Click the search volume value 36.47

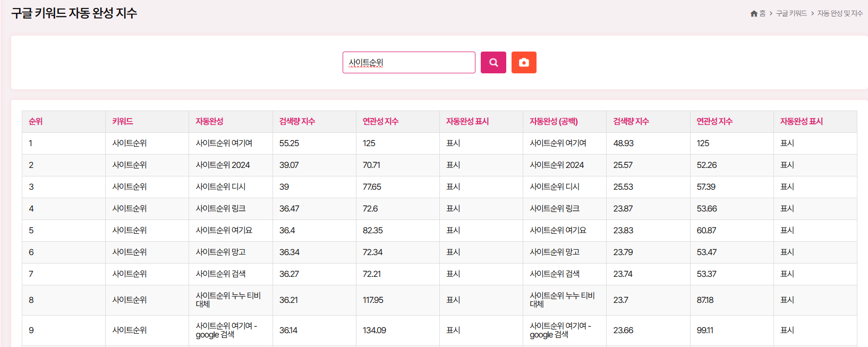(289, 209)
